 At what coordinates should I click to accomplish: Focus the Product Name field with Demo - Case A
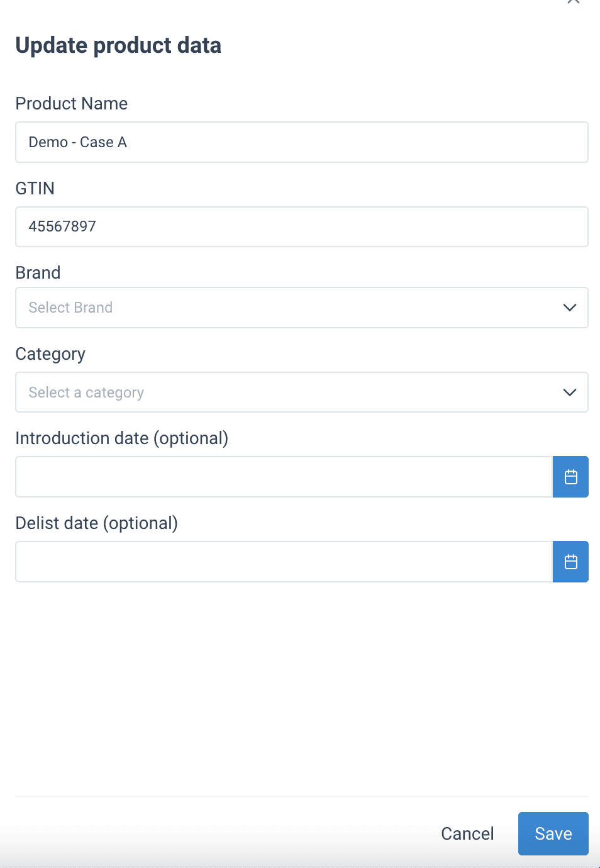pyautogui.click(x=302, y=142)
